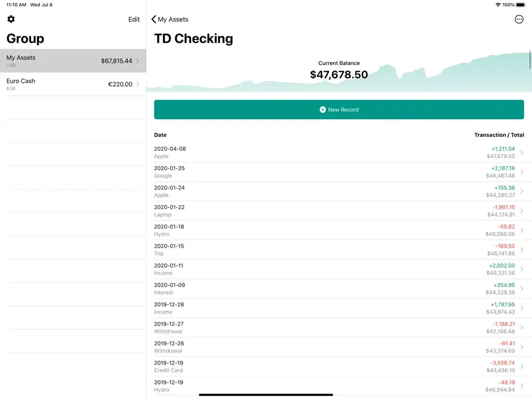
Task: Select the Euro Cash EUR group
Action: pos(73,84)
